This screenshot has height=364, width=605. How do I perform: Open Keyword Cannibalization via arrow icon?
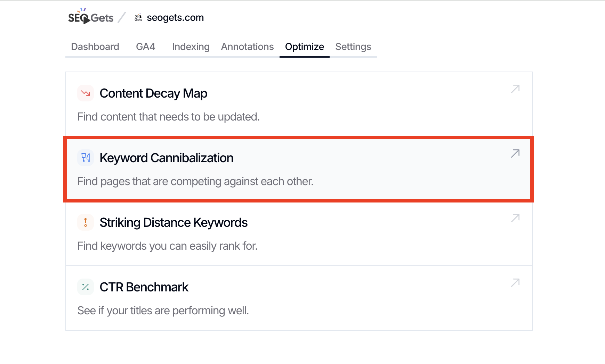[x=515, y=154]
